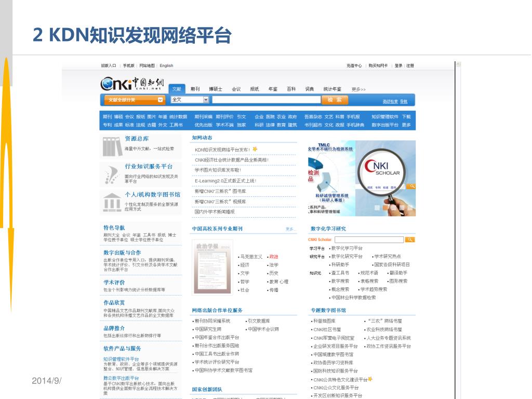Open "三农" 网络书屋 link
The image size is (532, 399).
point(385,321)
